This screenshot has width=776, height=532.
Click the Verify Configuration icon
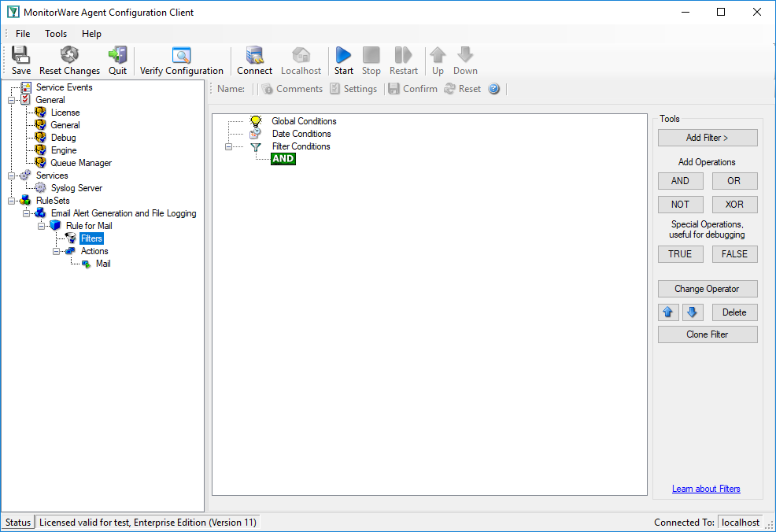click(181, 55)
